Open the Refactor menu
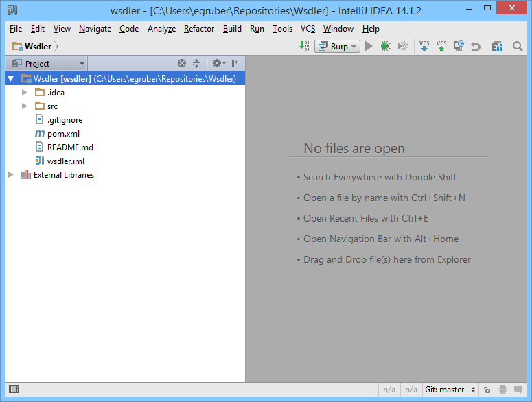532x402 pixels. tap(199, 29)
